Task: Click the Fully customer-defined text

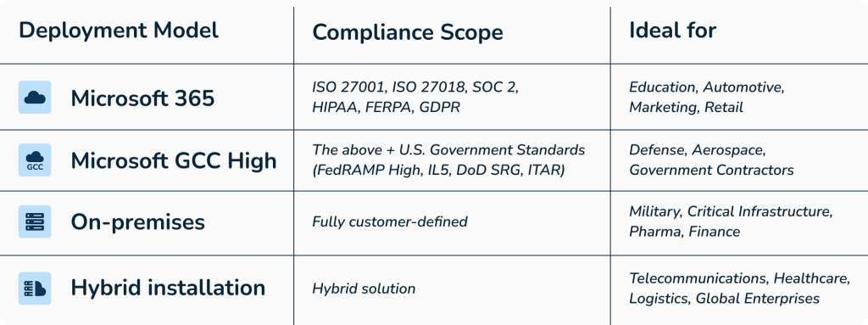Action: point(390,221)
